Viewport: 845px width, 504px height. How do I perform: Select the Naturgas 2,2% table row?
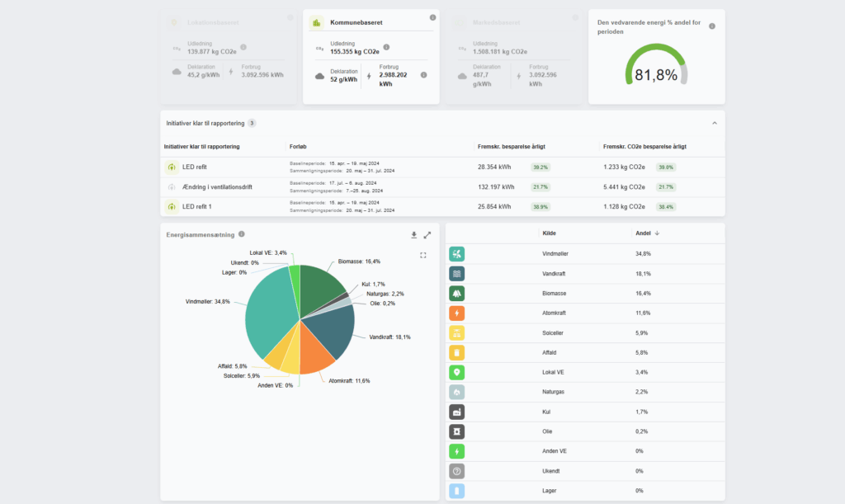pyautogui.click(x=585, y=392)
